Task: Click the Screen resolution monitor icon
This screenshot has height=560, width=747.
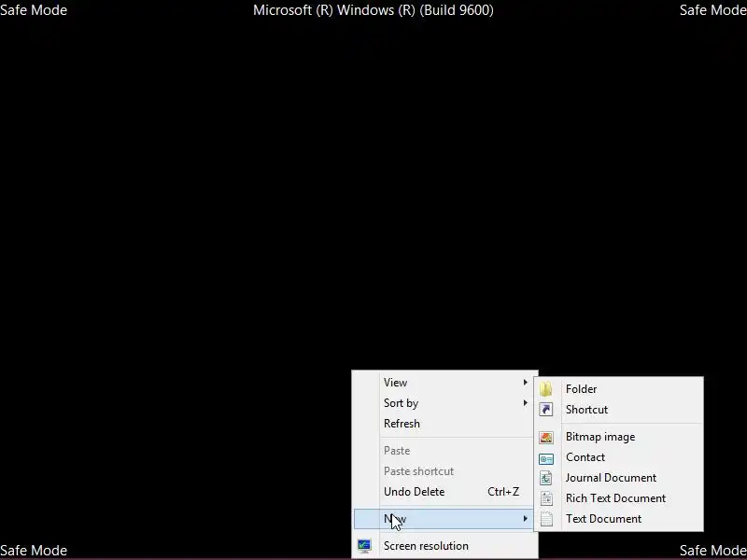Action: click(x=364, y=546)
